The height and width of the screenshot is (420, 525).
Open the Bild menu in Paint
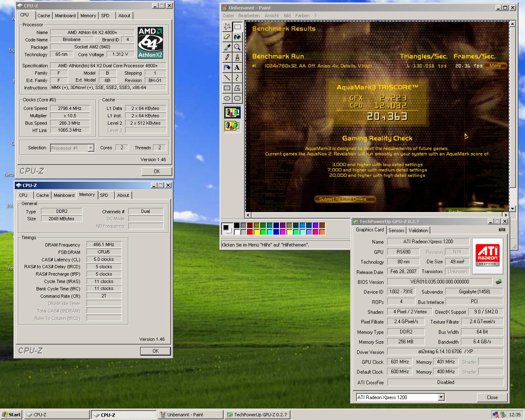tap(287, 16)
